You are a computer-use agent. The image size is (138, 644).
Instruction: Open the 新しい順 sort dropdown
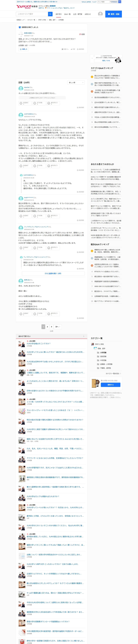click(76, 83)
